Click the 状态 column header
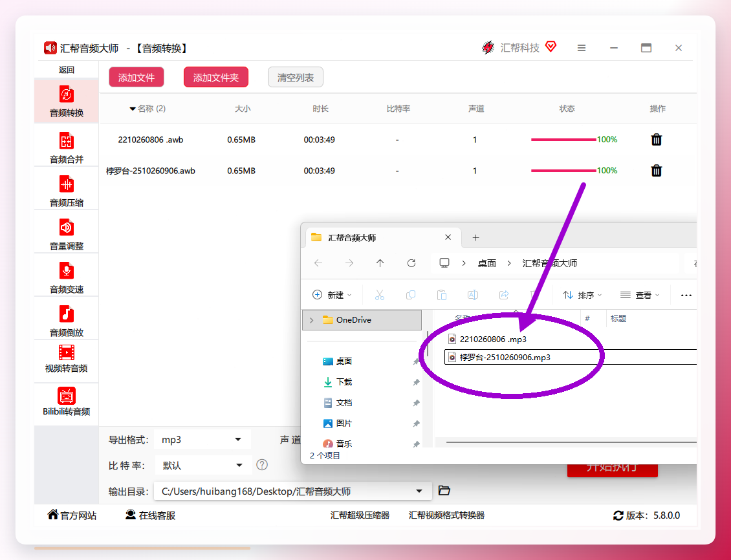The image size is (731, 560). point(567,109)
